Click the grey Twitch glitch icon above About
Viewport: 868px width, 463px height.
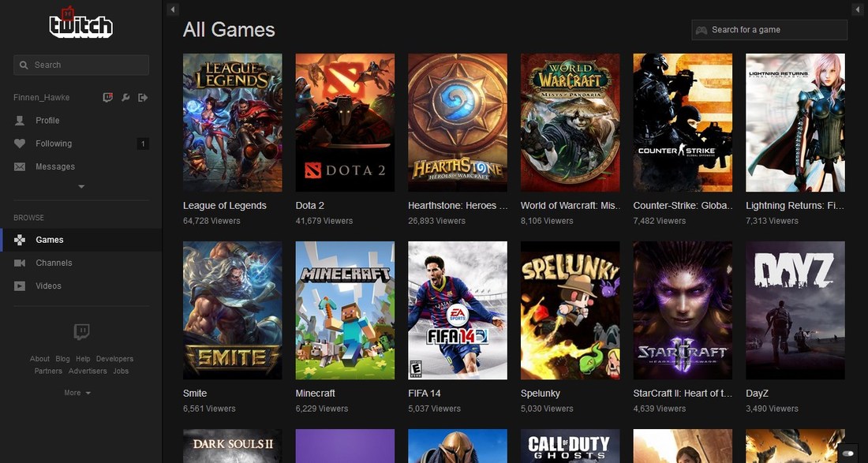(x=81, y=332)
